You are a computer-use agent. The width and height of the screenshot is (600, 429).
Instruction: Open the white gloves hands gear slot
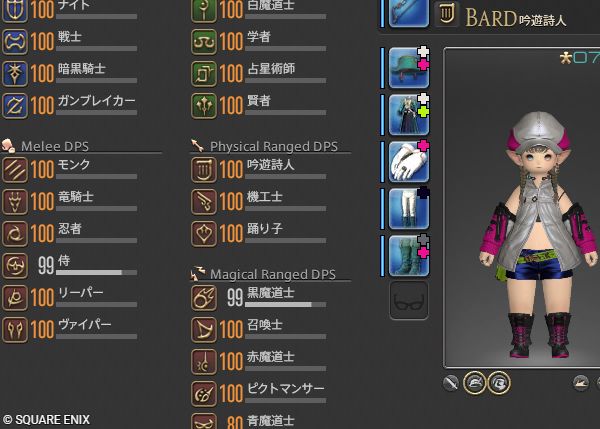click(x=409, y=162)
